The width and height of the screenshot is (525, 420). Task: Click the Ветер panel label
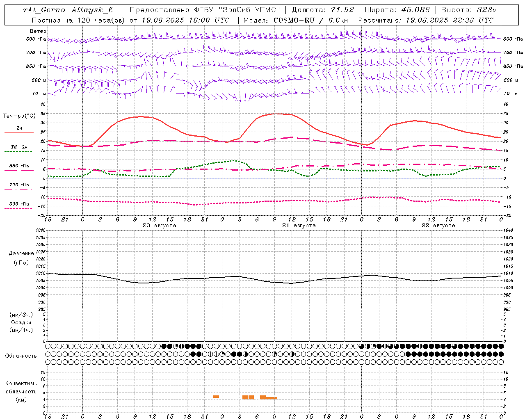38,31
